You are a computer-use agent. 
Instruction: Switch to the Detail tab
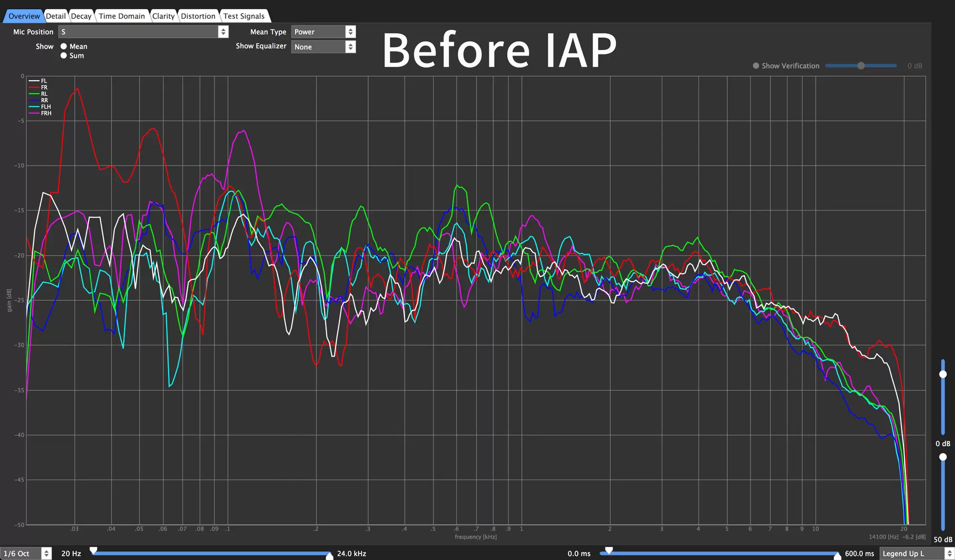(x=56, y=16)
